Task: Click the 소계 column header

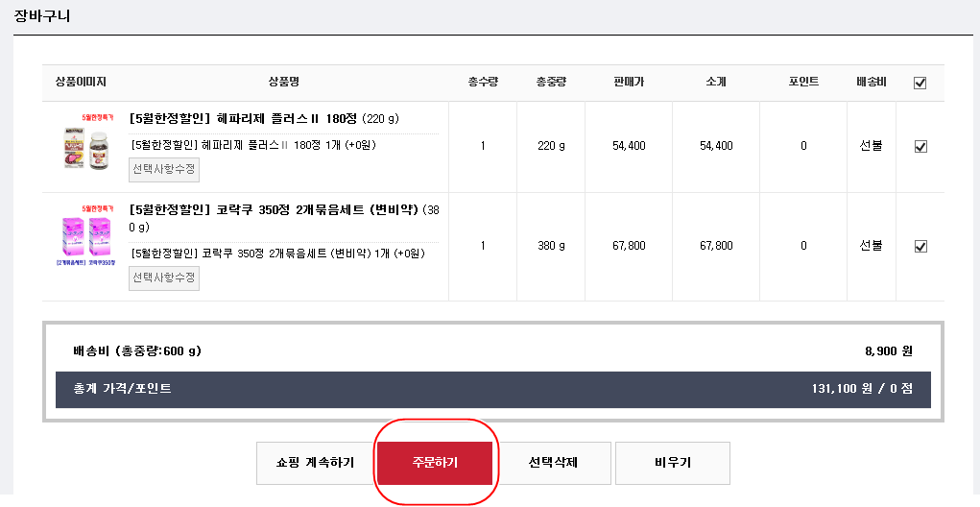Action: [716, 83]
